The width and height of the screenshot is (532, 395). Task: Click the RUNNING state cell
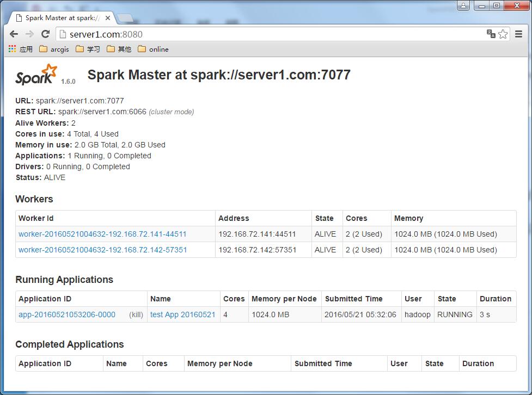455,314
